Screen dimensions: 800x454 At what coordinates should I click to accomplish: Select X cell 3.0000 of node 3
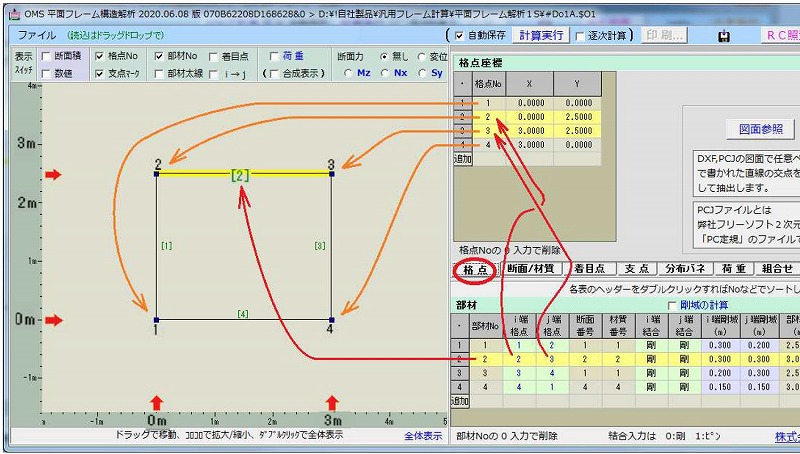point(530,131)
